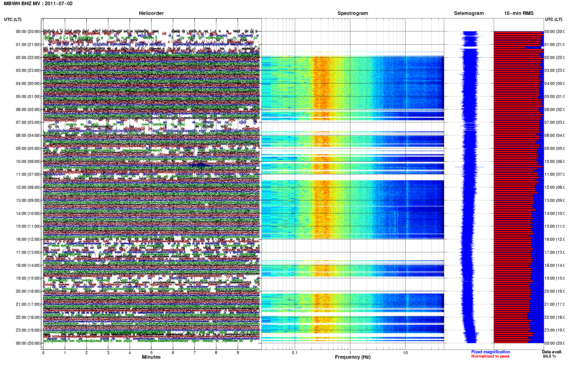Image resolution: width=588 pixels, height=368 pixels.
Task: Click Helicorder time label 05:00 (01:00)
Action: point(28,96)
